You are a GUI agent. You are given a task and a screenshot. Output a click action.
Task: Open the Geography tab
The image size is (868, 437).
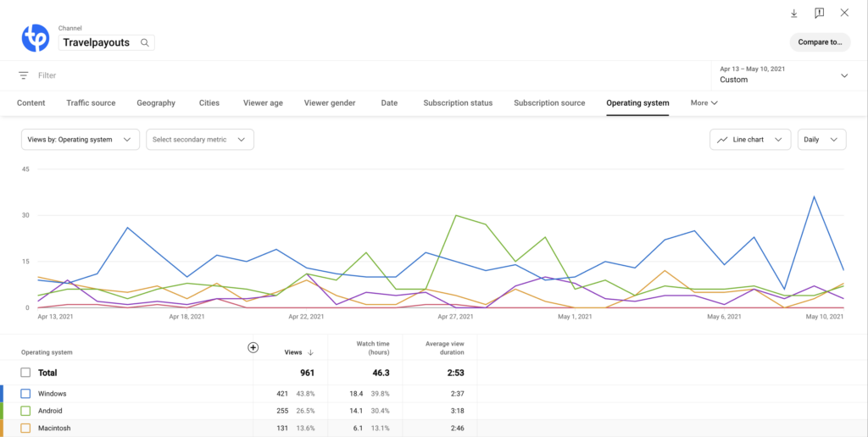(x=156, y=103)
